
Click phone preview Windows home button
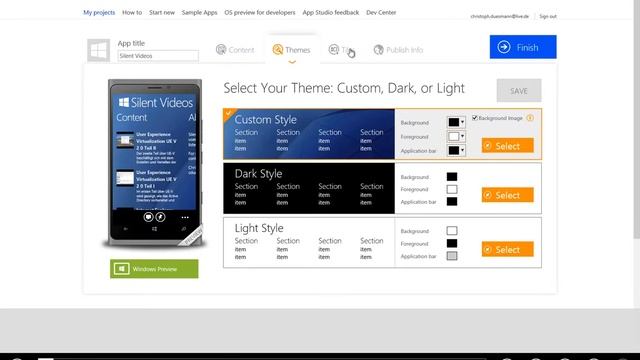pos(154,229)
